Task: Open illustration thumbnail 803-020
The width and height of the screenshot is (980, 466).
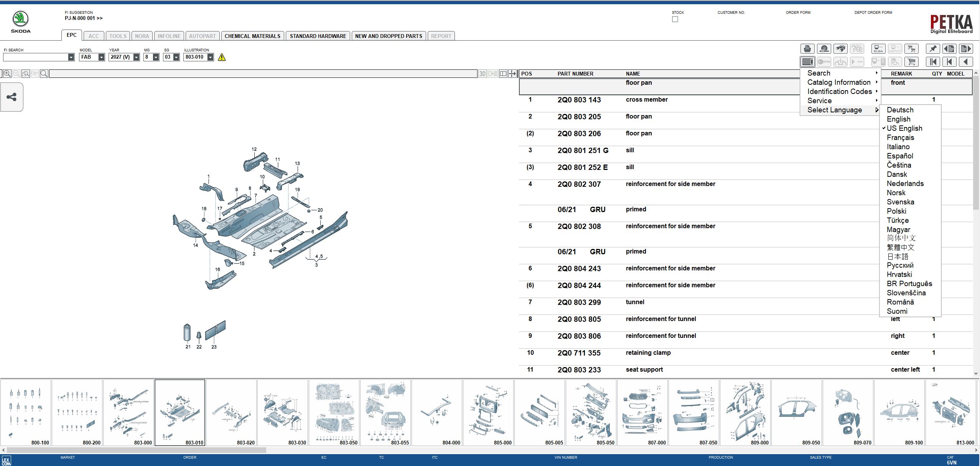Action: tap(231, 413)
